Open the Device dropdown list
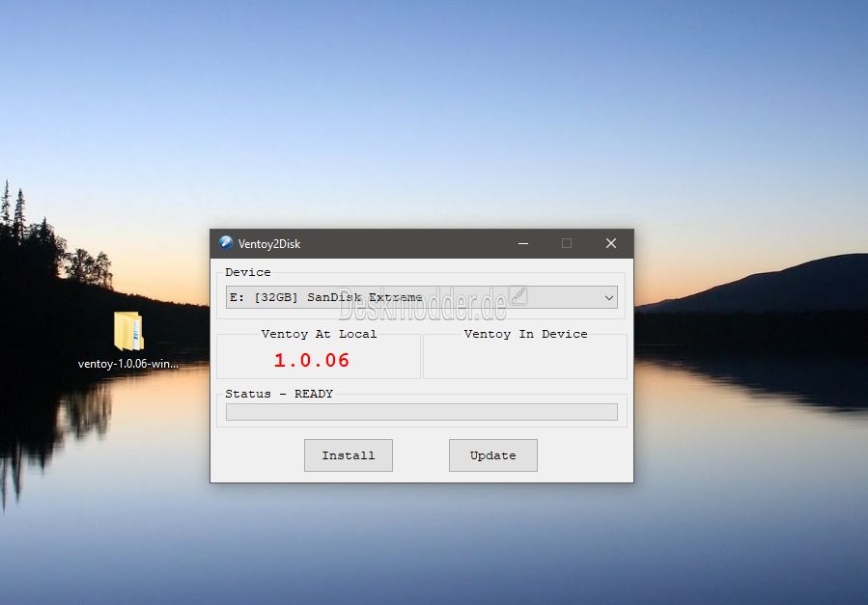Image resolution: width=868 pixels, height=605 pixels. pyautogui.click(x=421, y=297)
